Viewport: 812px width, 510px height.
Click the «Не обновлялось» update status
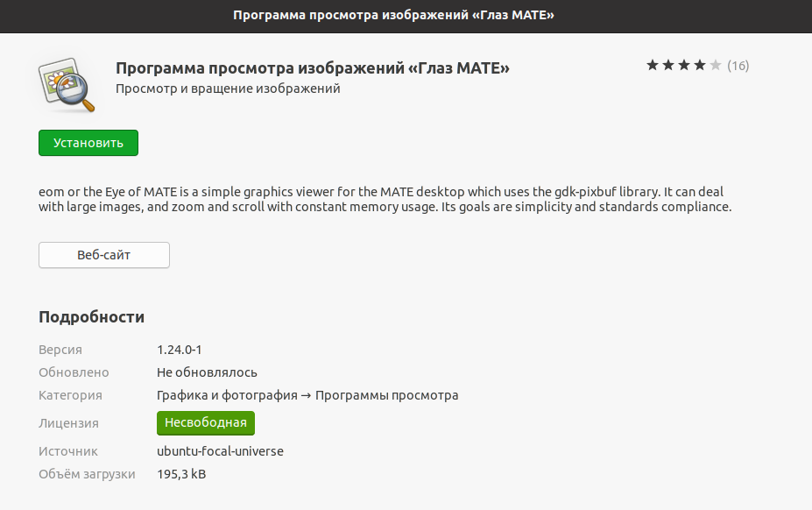click(x=207, y=372)
